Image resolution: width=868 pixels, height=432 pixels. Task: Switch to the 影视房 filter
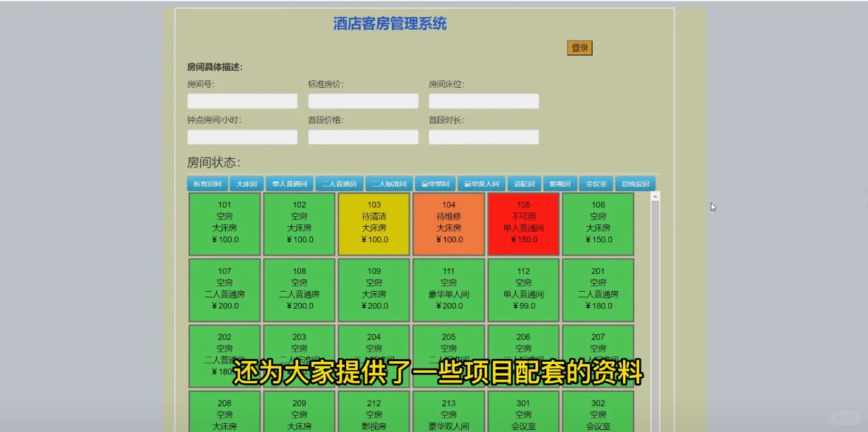coord(559,183)
